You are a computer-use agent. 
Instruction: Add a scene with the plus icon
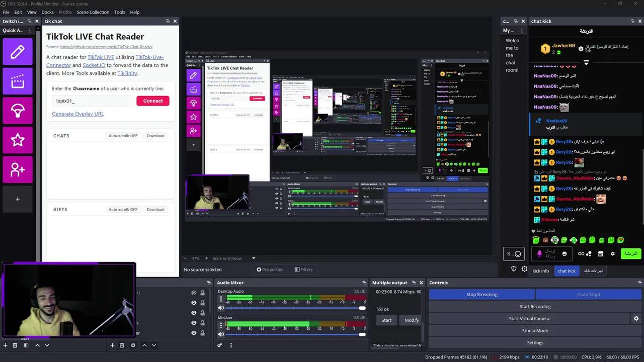6,345
